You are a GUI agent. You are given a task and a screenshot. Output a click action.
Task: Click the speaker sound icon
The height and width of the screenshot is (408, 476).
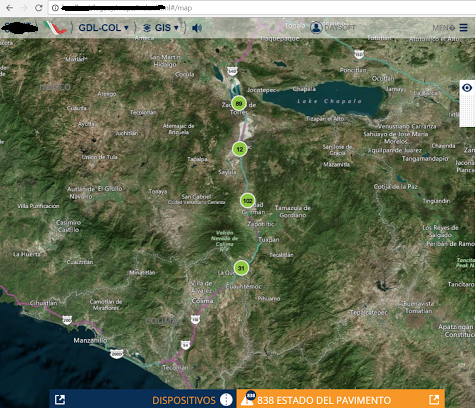[197, 28]
